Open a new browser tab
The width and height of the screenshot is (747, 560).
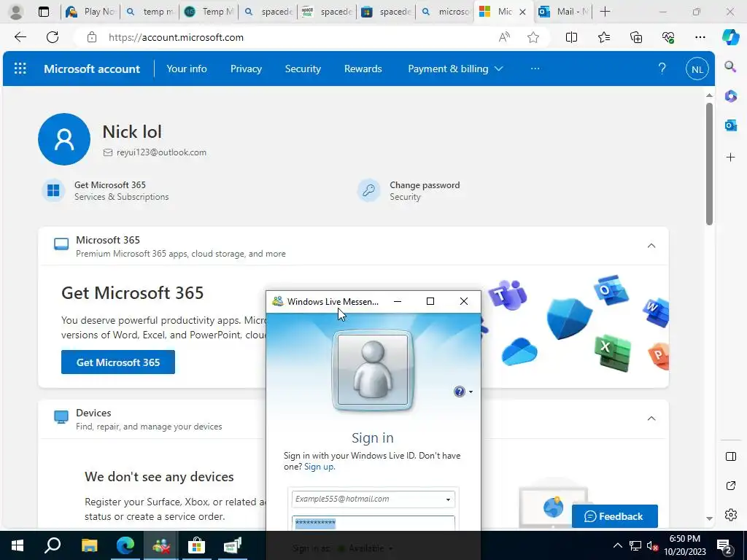[605, 12]
